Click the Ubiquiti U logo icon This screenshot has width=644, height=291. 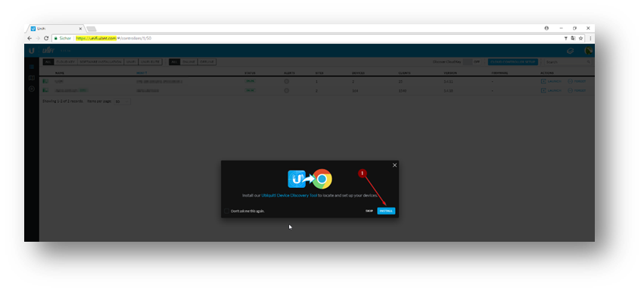coord(32,51)
